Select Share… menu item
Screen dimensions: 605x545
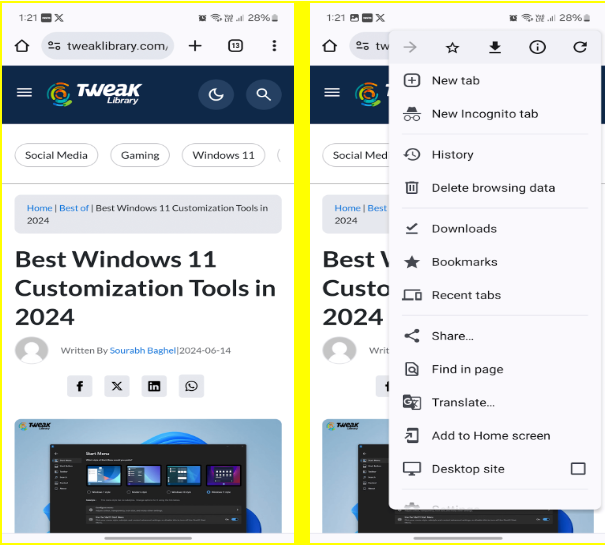pos(495,336)
